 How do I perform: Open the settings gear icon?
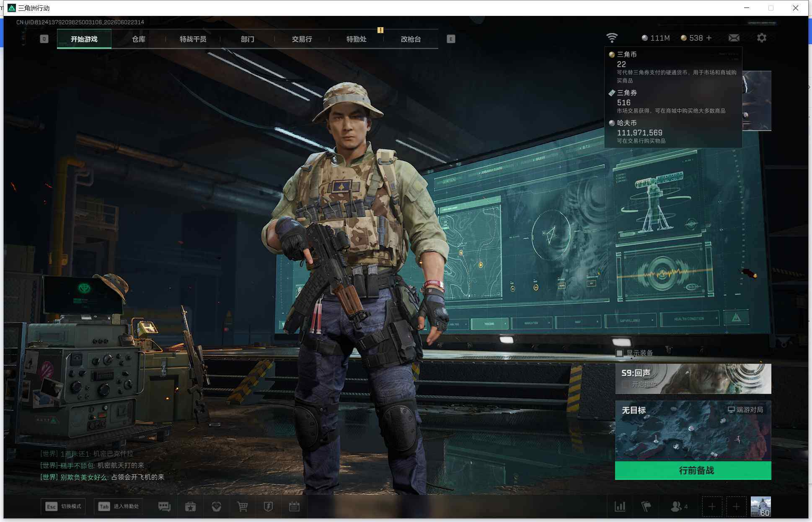tap(762, 38)
